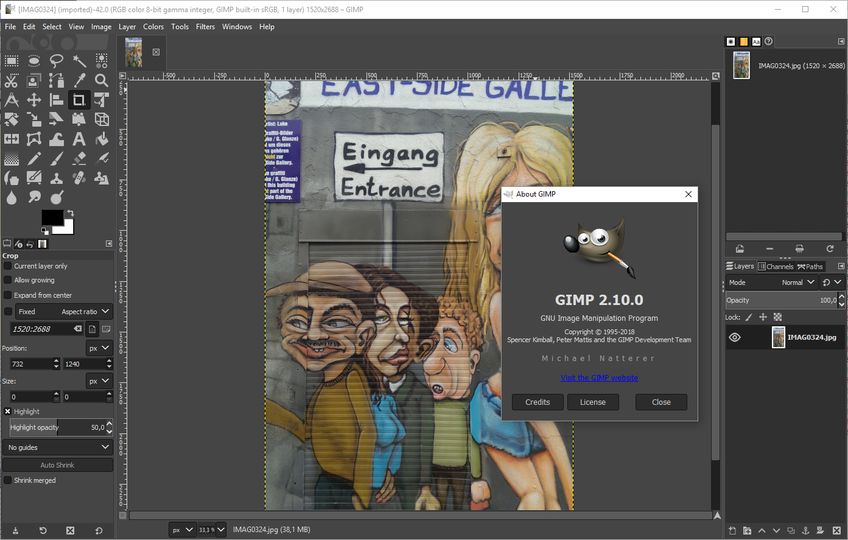Pick the Cage Transform tool

coord(34,139)
